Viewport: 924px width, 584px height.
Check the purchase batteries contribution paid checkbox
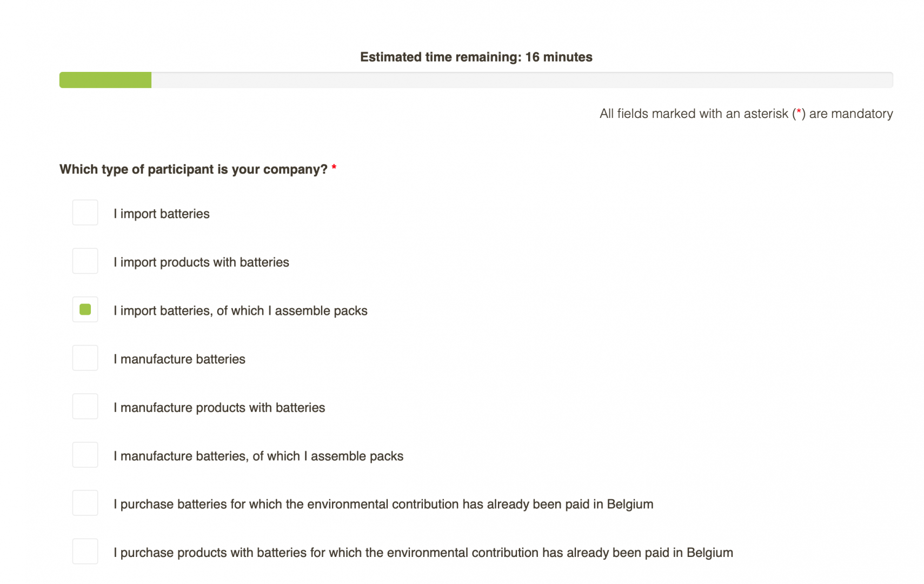coord(85,503)
